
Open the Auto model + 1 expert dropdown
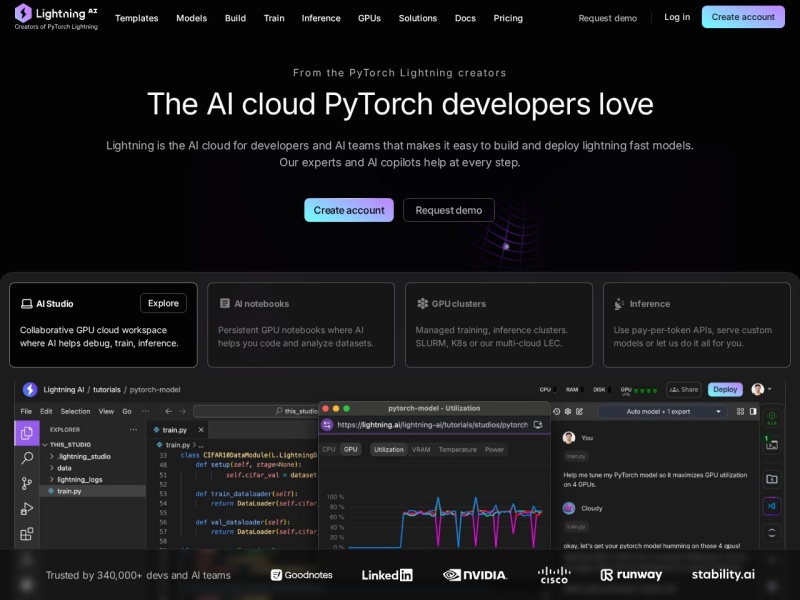[x=661, y=411]
